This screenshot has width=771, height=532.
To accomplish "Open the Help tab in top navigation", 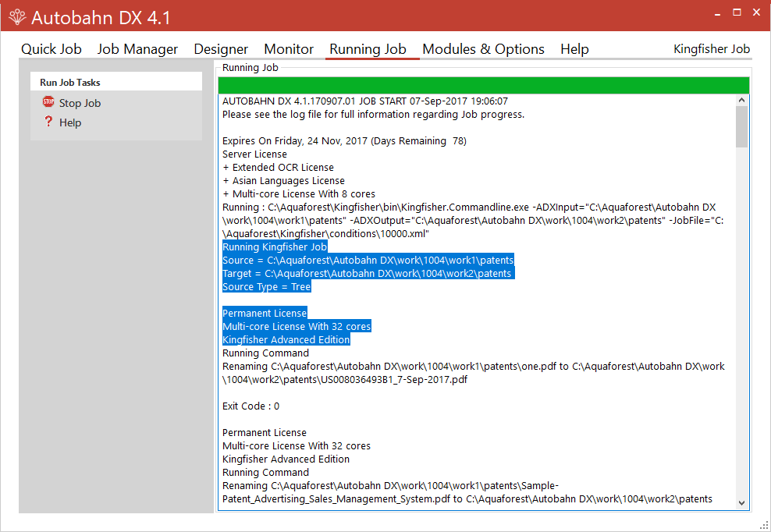I will point(574,49).
